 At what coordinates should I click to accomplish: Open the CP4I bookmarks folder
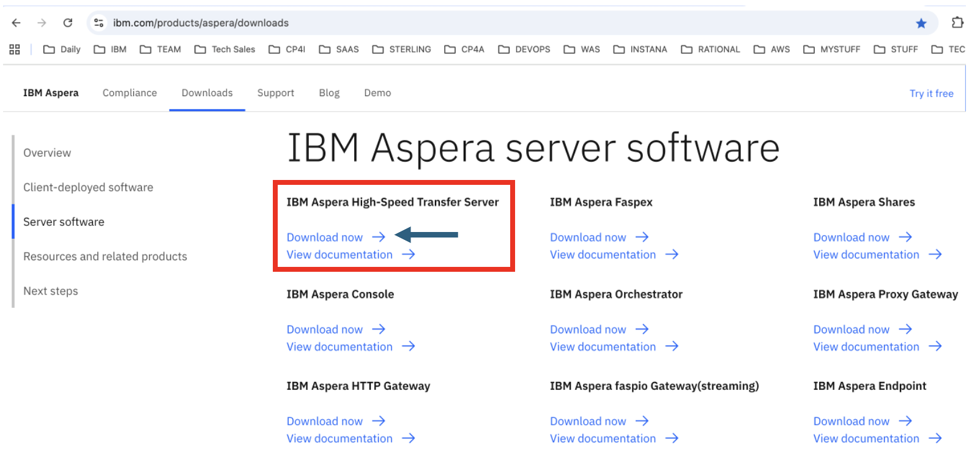(x=287, y=49)
